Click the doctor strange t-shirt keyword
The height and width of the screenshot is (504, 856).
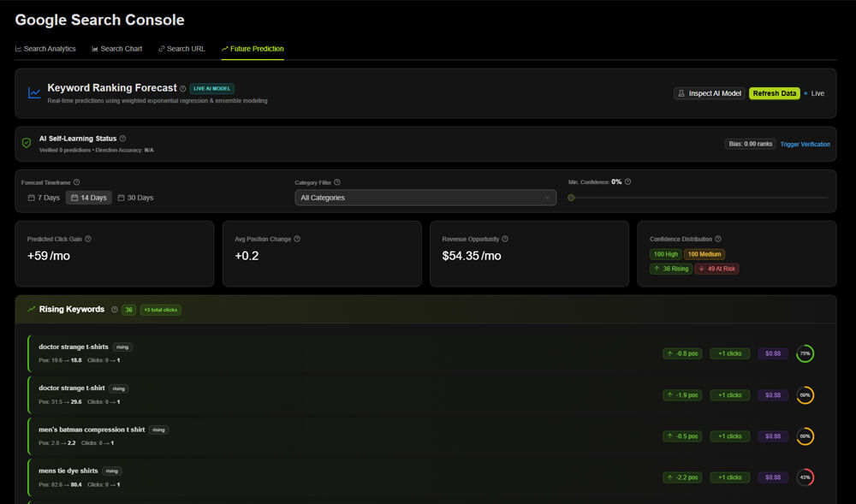click(72, 388)
